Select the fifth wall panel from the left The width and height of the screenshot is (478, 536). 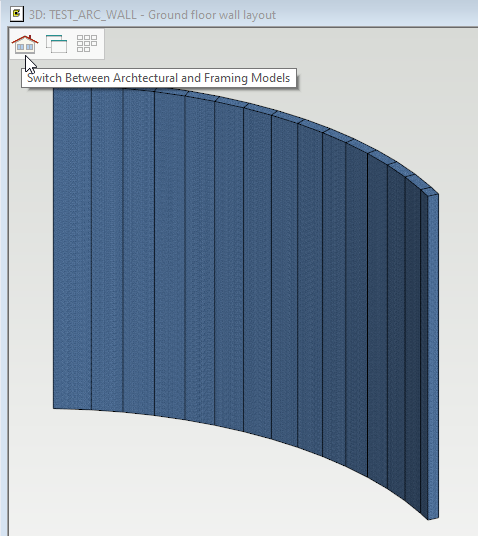[200, 260]
